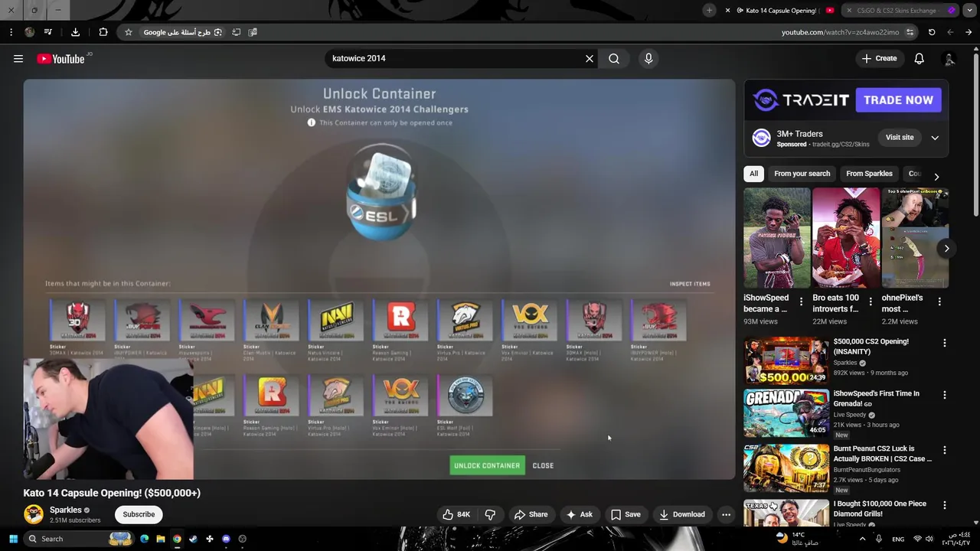The height and width of the screenshot is (551, 980).
Task: Open the video's more actions ellipsis
Action: pyautogui.click(x=726, y=514)
